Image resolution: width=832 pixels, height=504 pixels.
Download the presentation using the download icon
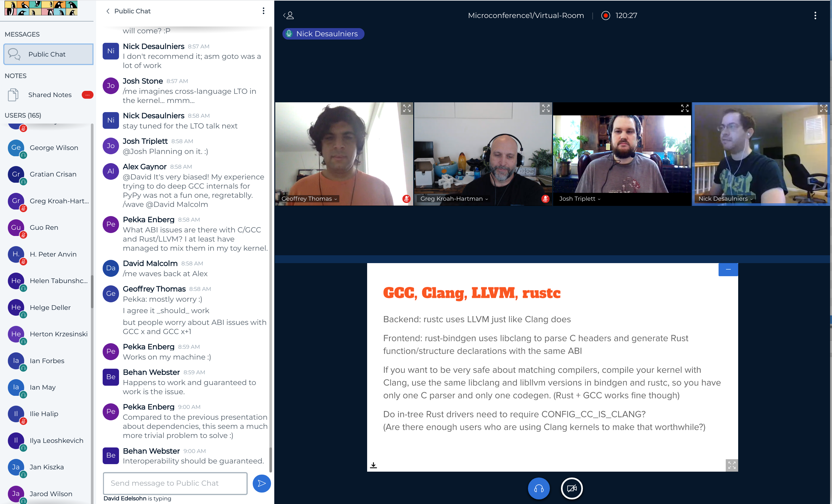pyautogui.click(x=373, y=465)
